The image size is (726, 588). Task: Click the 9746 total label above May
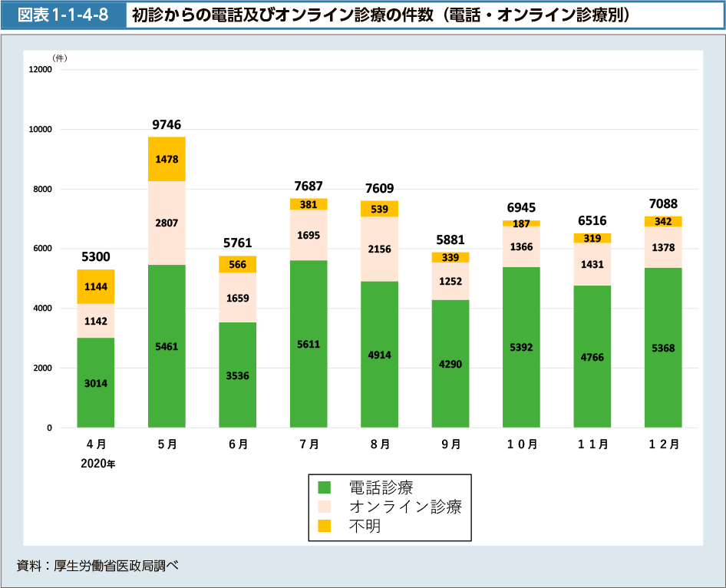[167, 124]
